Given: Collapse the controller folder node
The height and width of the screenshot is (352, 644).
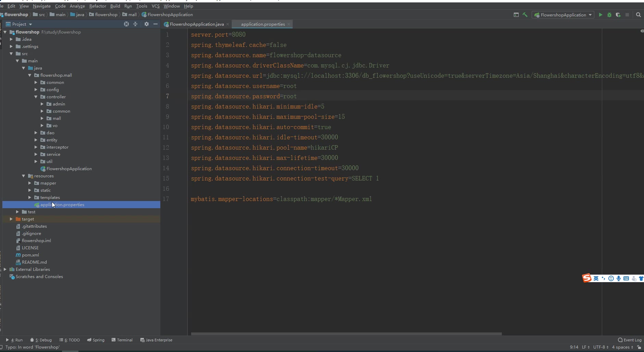Looking at the screenshot, I should tap(36, 97).
